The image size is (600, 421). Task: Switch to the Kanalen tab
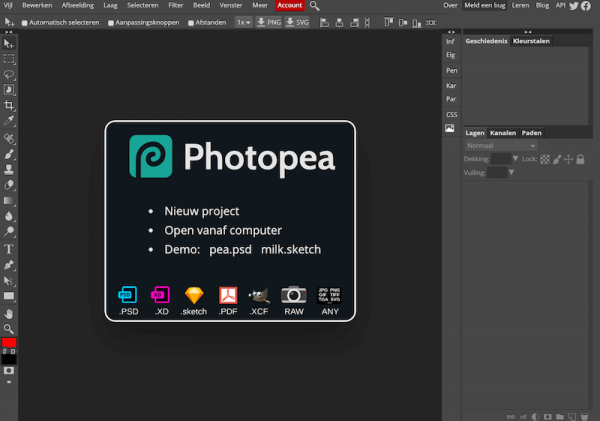[x=503, y=133]
